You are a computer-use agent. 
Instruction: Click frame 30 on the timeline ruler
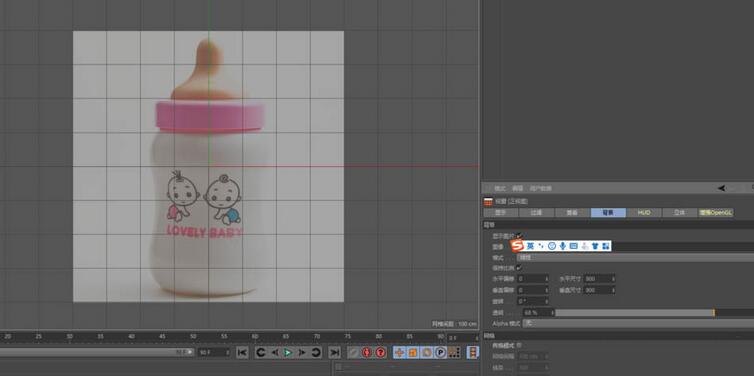(x=69, y=337)
